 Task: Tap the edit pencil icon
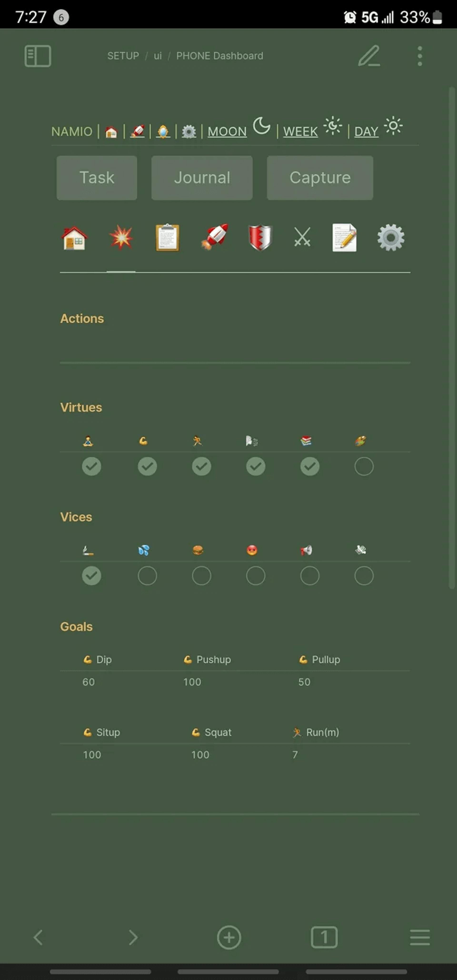[369, 56]
